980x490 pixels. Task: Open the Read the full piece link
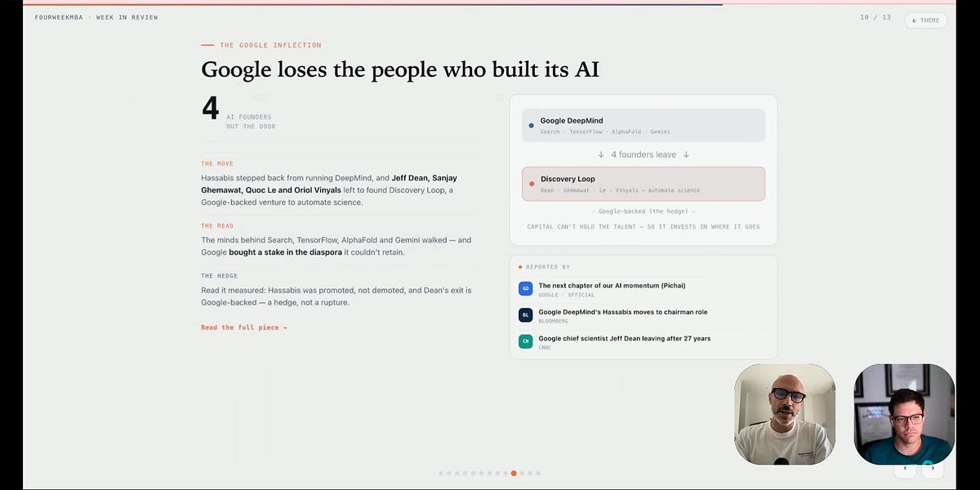244,327
